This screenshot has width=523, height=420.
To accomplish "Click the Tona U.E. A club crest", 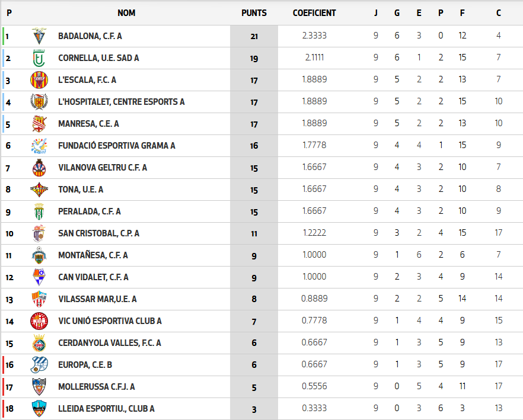I will pos(39,190).
